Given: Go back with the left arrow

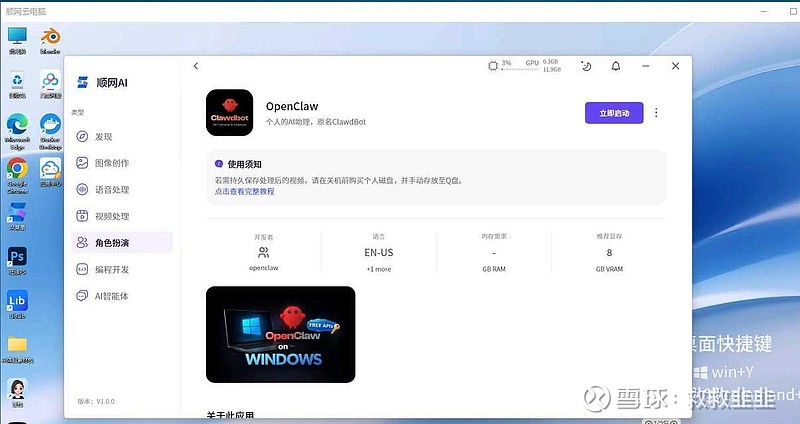Looking at the screenshot, I should click(196, 66).
